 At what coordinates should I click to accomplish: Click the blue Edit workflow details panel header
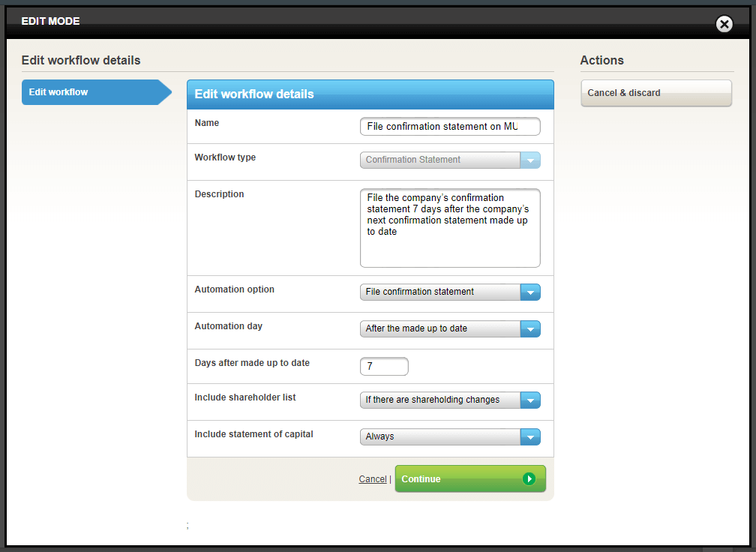[x=370, y=94]
